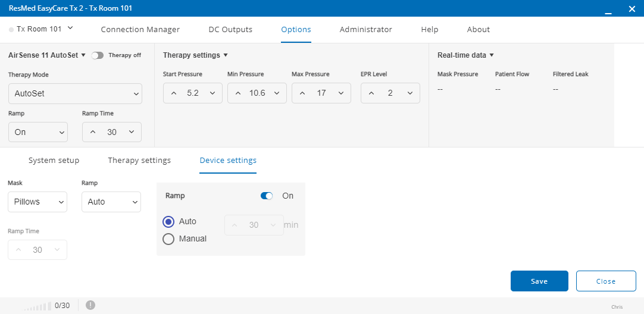Select the Auto ramp radio button
The height and width of the screenshot is (314, 644).
168,222
